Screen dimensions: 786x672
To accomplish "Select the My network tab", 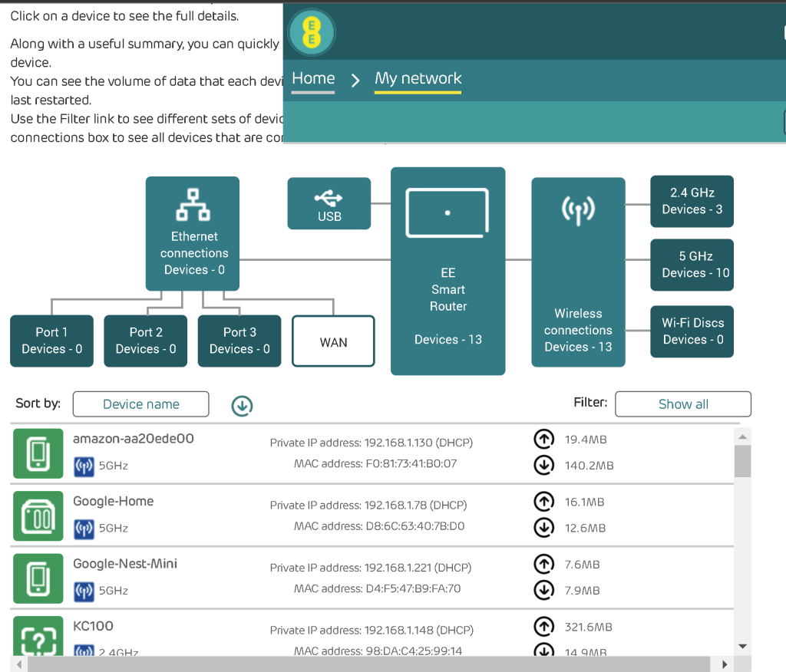I will (418, 78).
